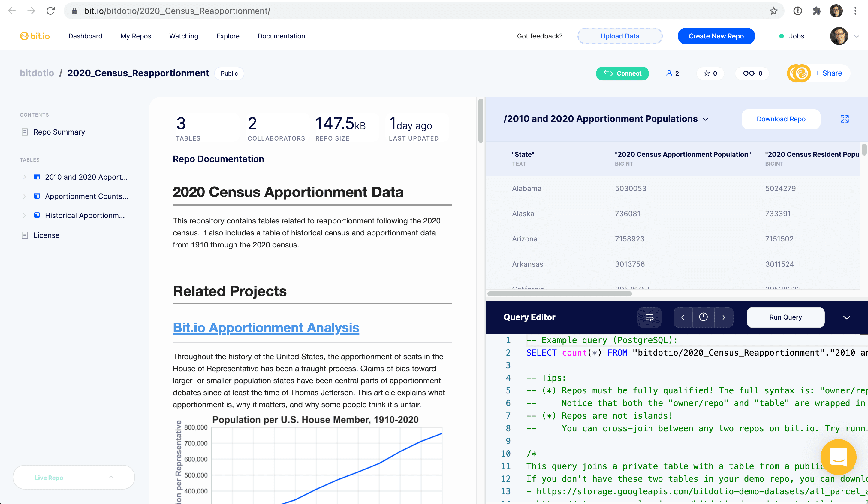This screenshot has height=504, width=868.
Task: Collapse the Query Editor panel
Action: click(847, 317)
